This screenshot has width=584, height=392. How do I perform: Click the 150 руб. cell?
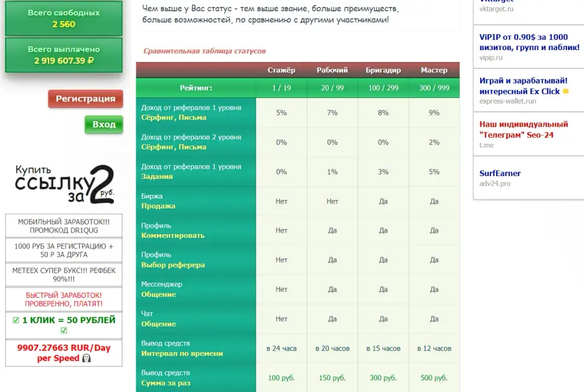pos(332,378)
